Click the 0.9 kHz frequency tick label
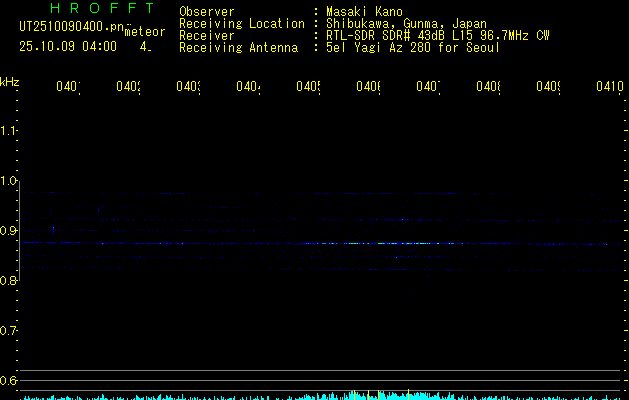 (10, 231)
